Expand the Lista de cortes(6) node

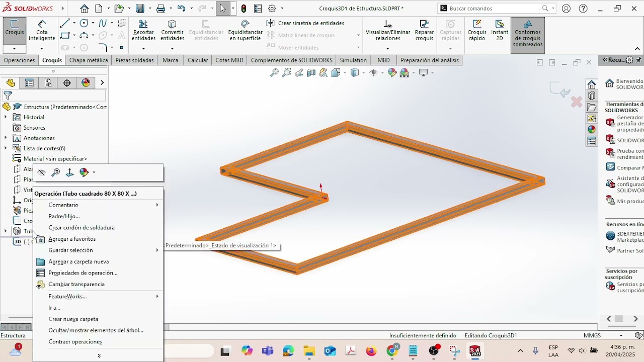6,148
